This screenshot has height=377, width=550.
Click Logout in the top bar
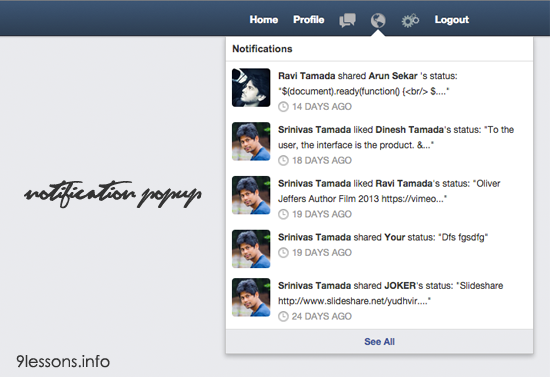point(452,20)
